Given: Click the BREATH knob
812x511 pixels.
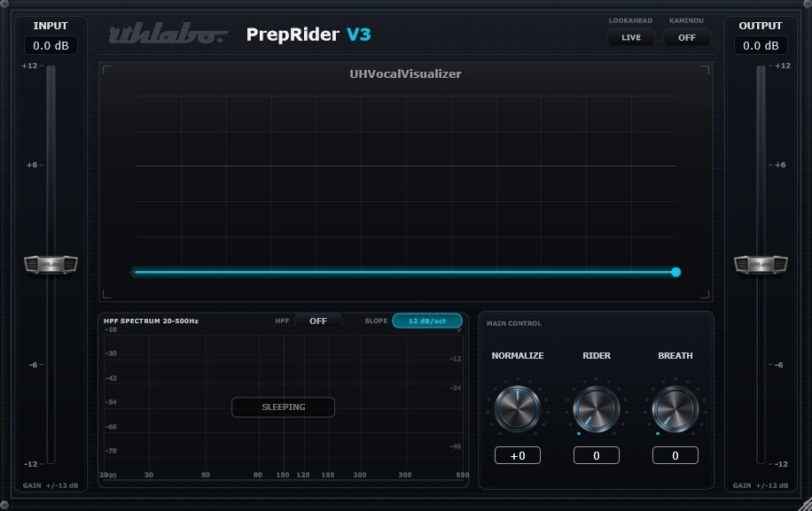Looking at the screenshot, I should tap(675, 408).
